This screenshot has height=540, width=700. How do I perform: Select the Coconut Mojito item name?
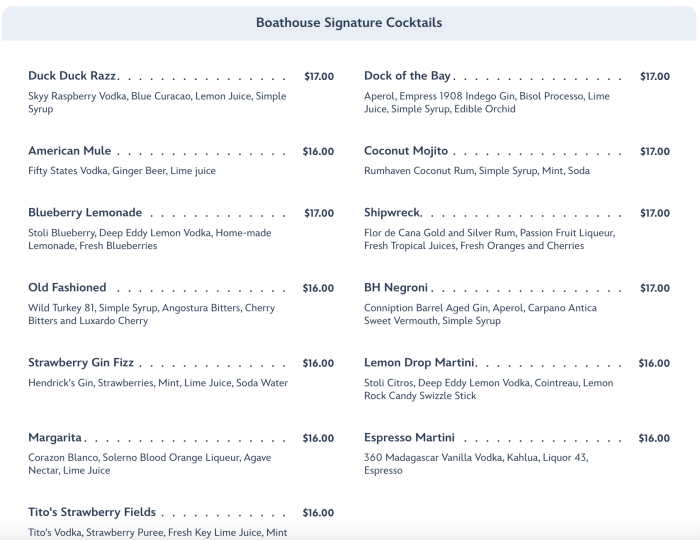pos(406,151)
